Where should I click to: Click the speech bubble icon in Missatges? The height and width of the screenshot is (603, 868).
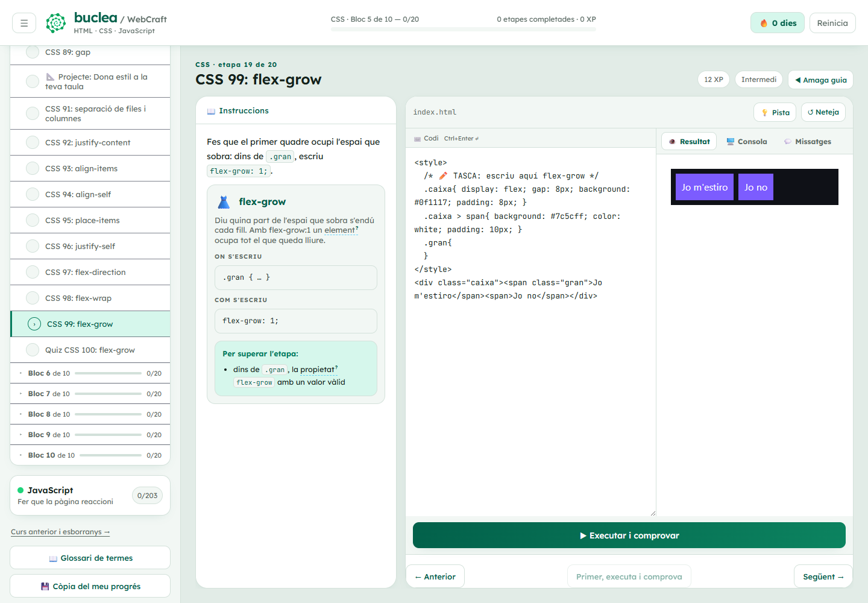tap(787, 142)
